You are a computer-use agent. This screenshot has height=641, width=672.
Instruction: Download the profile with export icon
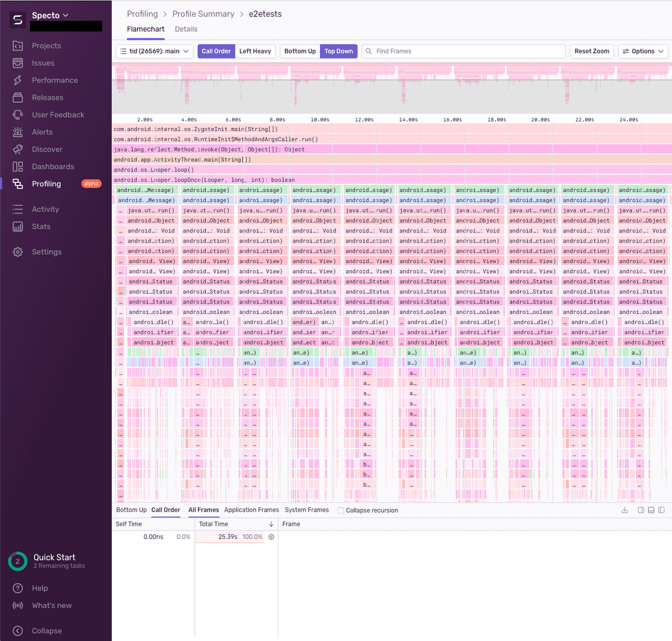(624, 510)
